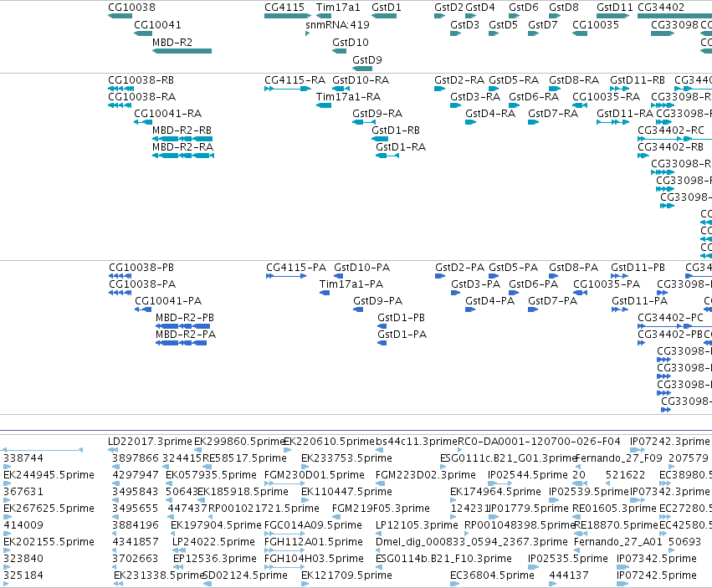
Task: Click the EK220610.5prime EST label
Action: pos(329,442)
